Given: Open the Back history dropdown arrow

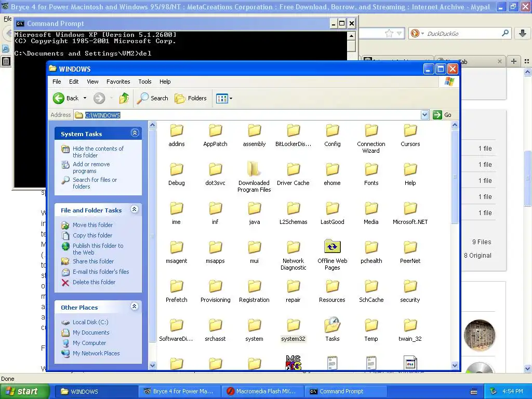Looking at the screenshot, I should click(85, 98).
